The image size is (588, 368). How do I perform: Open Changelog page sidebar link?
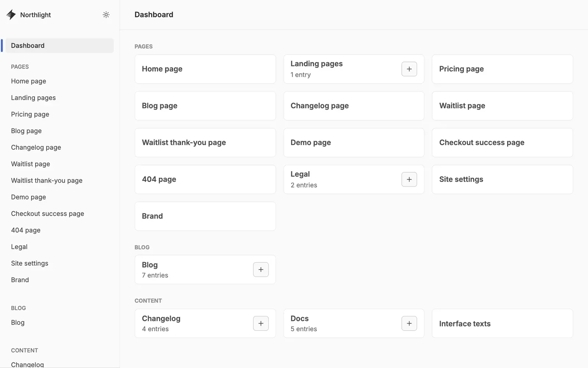click(36, 148)
